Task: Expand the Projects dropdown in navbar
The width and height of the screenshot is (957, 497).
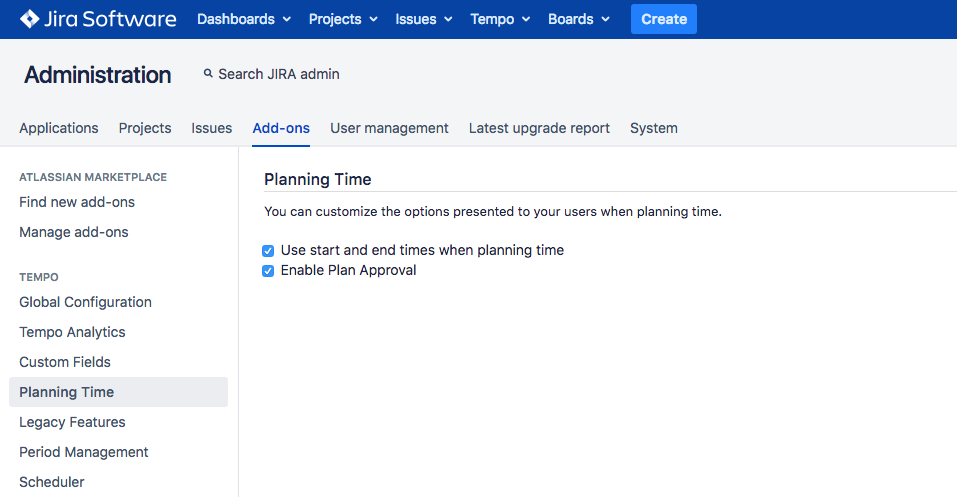Action: tap(343, 19)
